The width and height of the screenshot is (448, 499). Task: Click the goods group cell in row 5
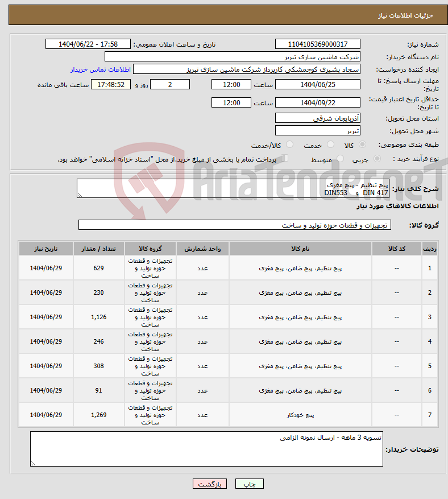pos(150,366)
